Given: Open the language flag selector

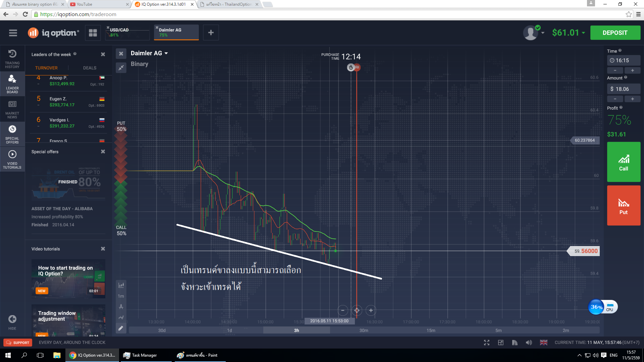Looking at the screenshot, I should (x=544, y=343).
